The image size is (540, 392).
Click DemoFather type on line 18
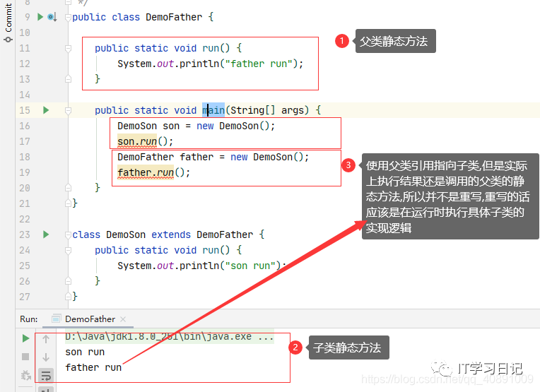point(146,157)
